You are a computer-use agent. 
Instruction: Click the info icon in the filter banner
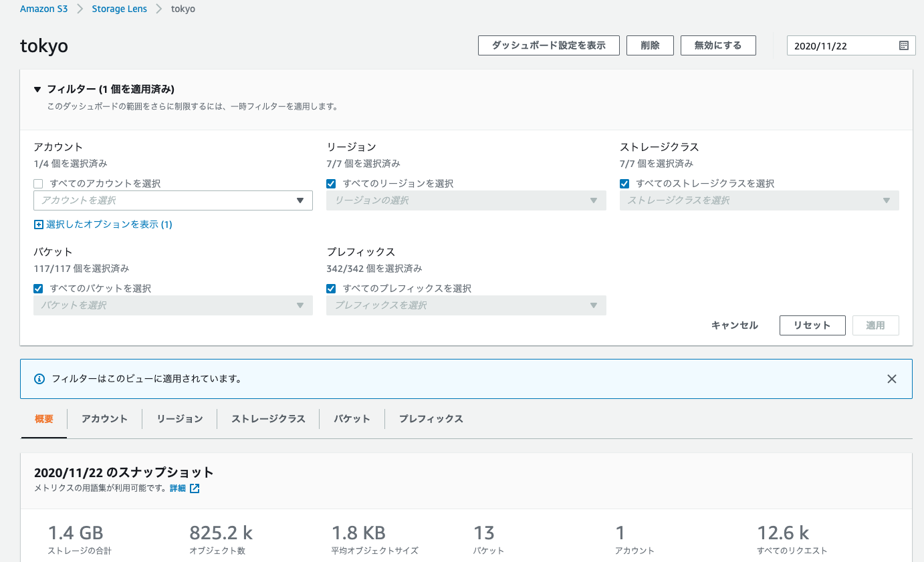pos(39,379)
